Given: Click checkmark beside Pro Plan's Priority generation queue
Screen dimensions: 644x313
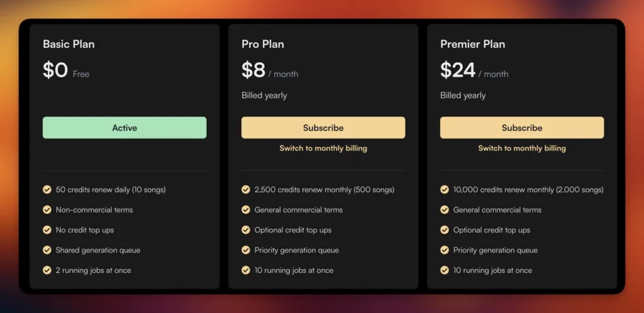Looking at the screenshot, I should pos(246,250).
